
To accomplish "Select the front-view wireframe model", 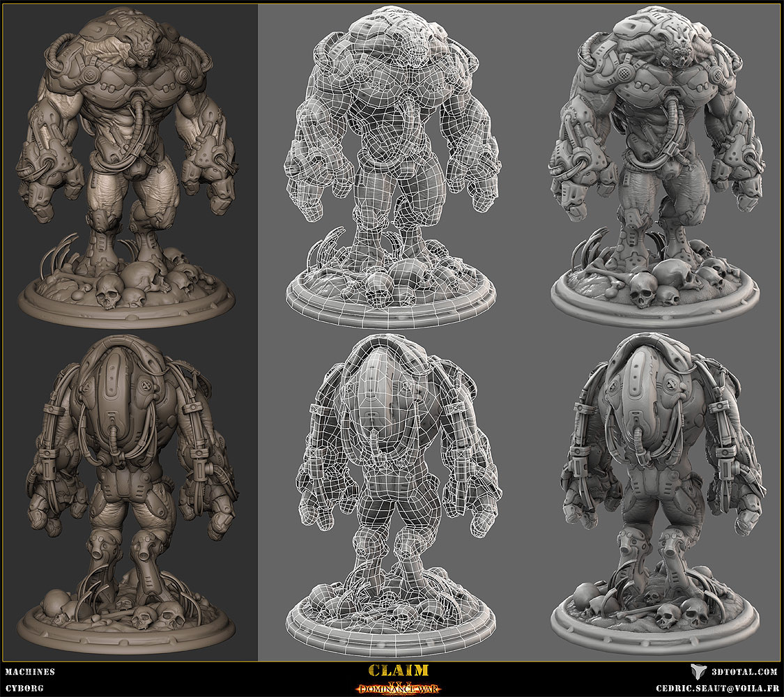I will 391,167.
